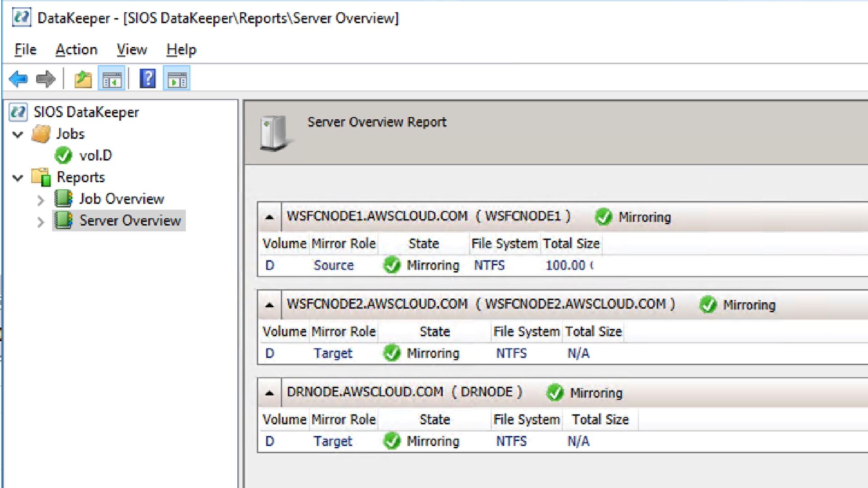
Task: Click the Job Overview notebook icon
Action: tap(63, 199)
